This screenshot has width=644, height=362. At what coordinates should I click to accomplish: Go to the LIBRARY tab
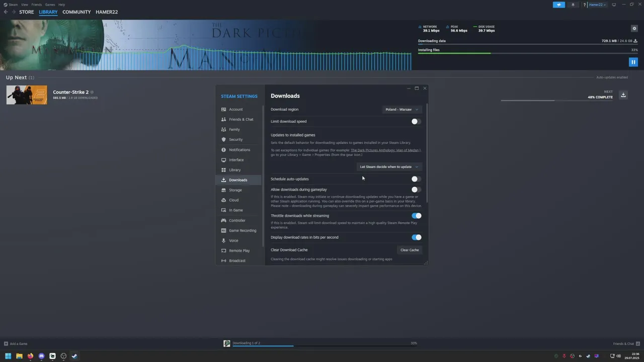48,12
